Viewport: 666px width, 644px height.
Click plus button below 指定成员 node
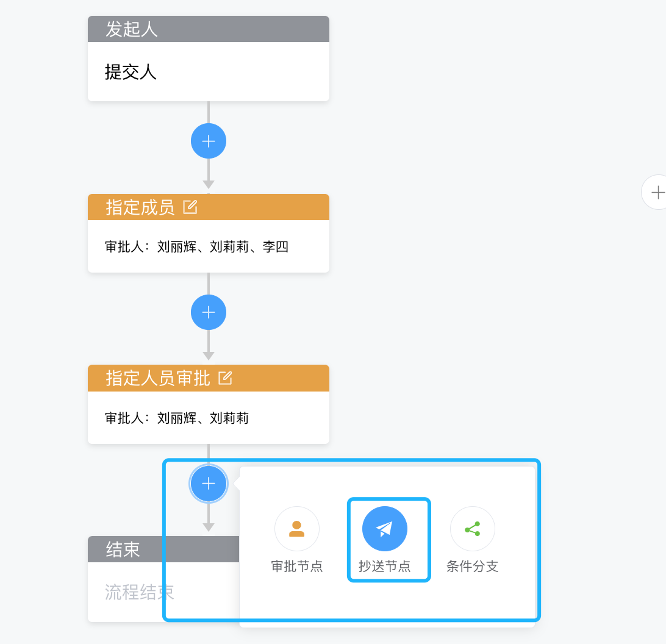click(x=208, y=312)
